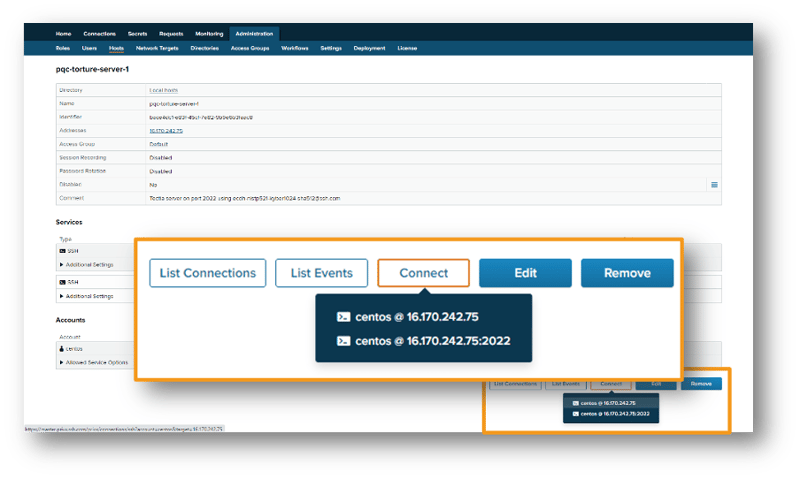This screenshot has height=479, width=800.
Task: Click the user icon next to centos account
Action: (x=62, y=350)
